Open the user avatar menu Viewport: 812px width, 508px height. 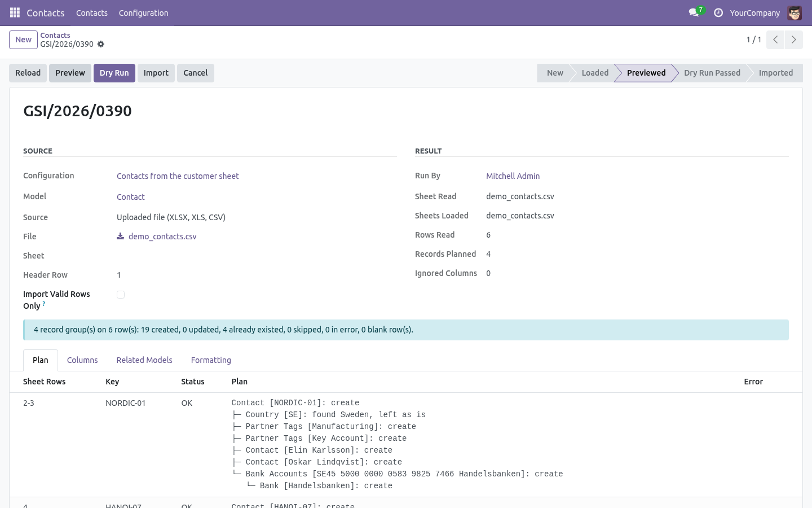click(x=795, y=12)
